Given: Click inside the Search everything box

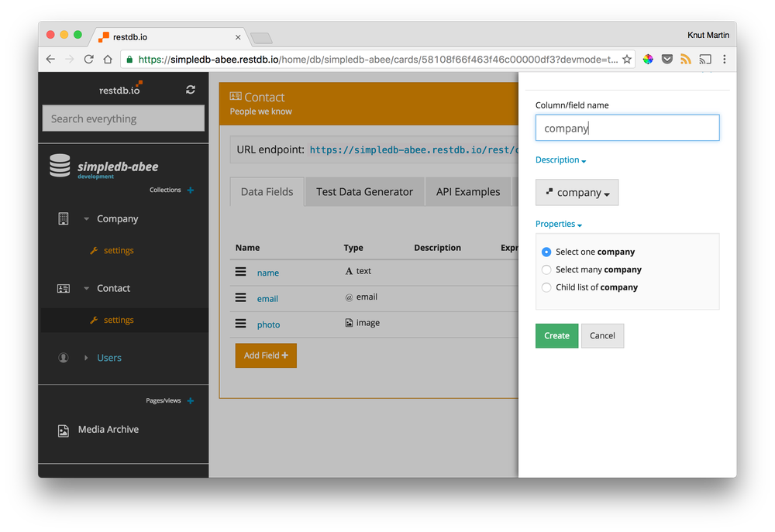Looking at the screenshot, I should [122, 118].
